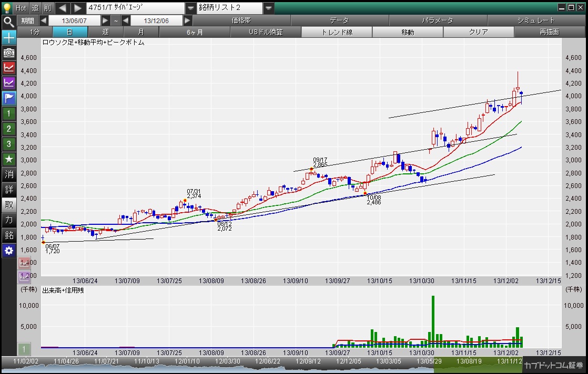Click the lightbulb icon in title bar
This screenshot has width=588, height=374.
coord(7,8)
